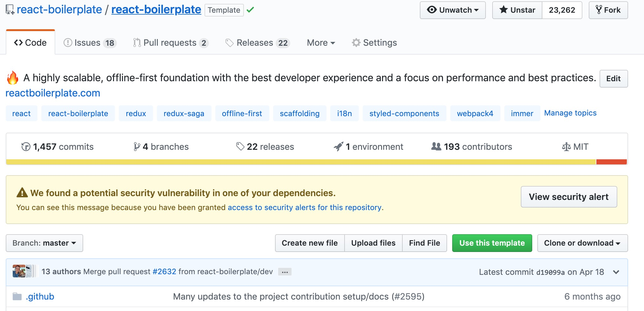This screenshot has width=644, height=311.
Task: Click the yellow language statistics bar
Action: 286,162
